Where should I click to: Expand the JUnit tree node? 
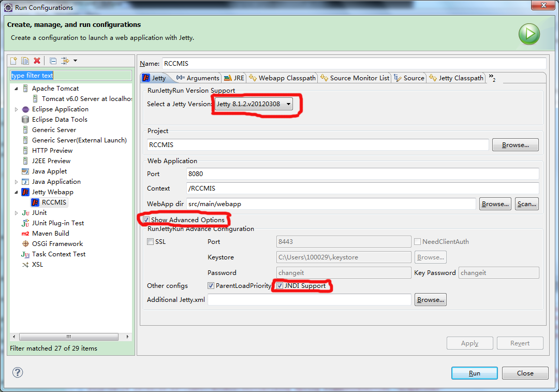(16, 213)
